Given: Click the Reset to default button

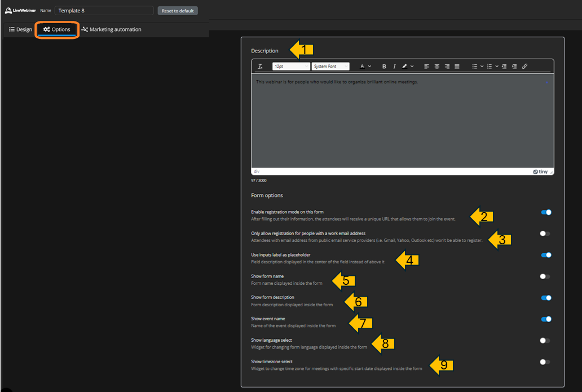Looking at the screenshot, I should [178, 11].
